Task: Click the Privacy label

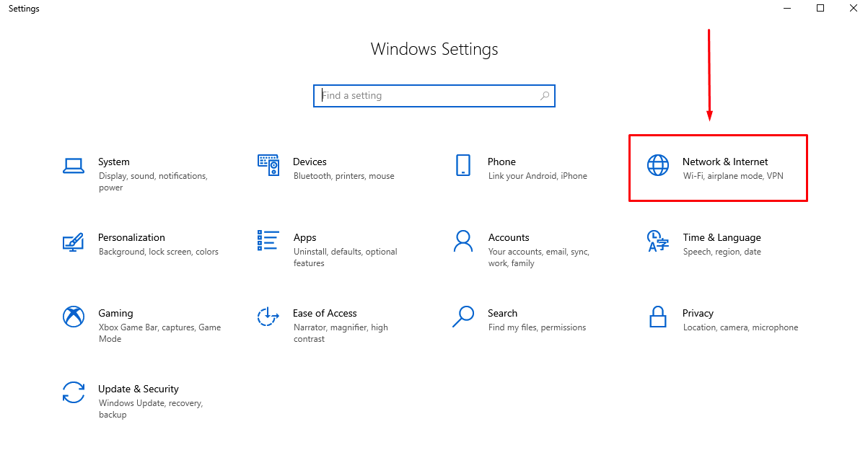Action: 698,313
